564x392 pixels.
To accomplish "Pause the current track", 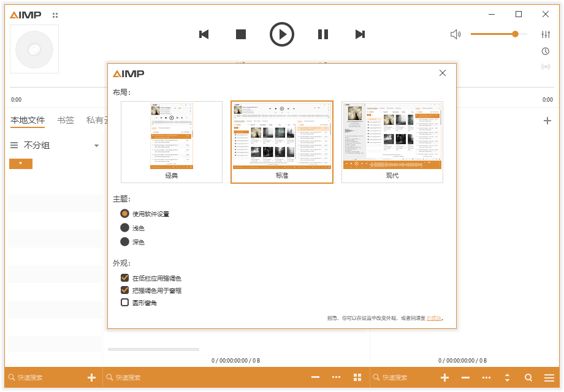I will click(x=323, y=34).
